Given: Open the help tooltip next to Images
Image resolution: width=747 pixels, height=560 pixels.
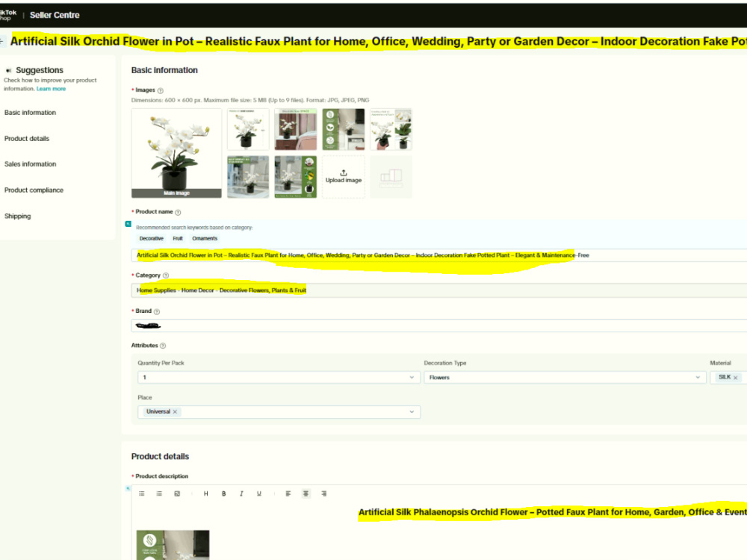Looking at the screenshot, I should [161, 90].
